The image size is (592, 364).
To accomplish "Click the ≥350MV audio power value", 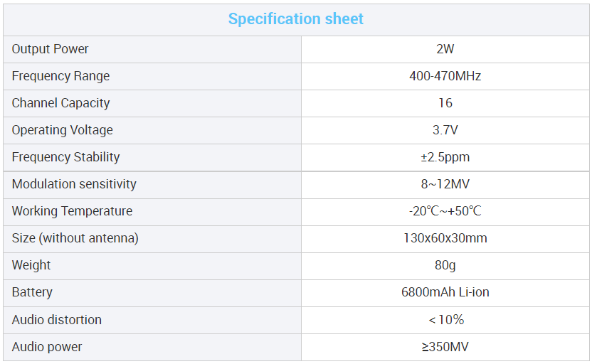I will pyautogui.click(x=445, y=347).
